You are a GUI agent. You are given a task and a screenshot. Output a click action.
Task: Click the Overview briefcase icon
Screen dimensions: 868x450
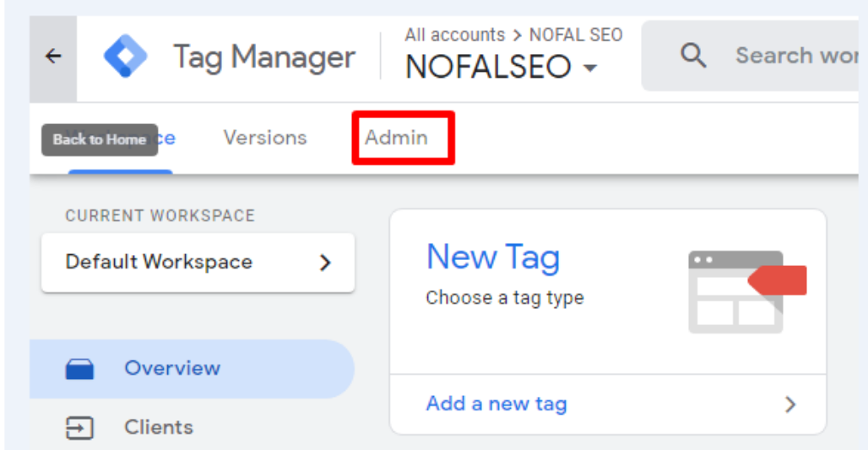[x=79, y=369]
